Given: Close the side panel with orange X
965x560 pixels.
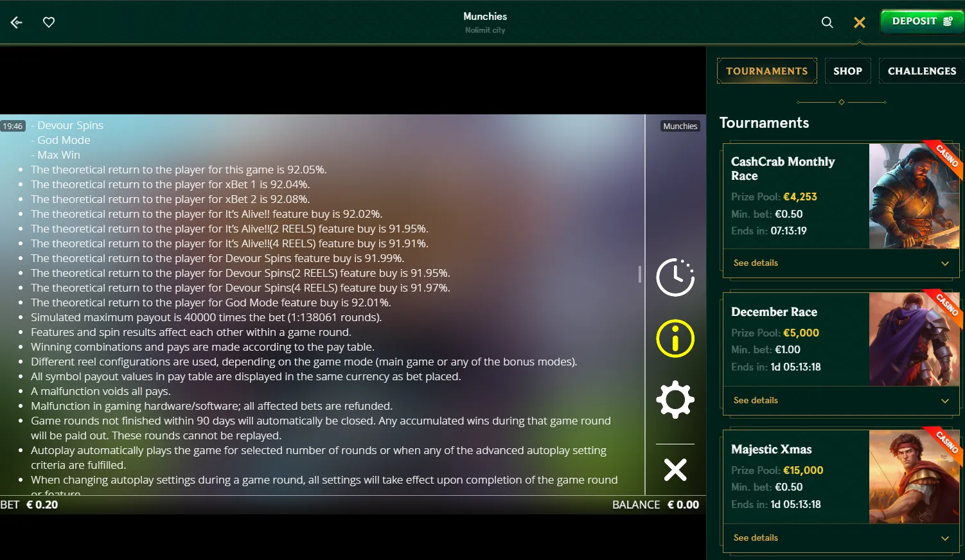Looking at the screenshot, I should tap(860, 22).
